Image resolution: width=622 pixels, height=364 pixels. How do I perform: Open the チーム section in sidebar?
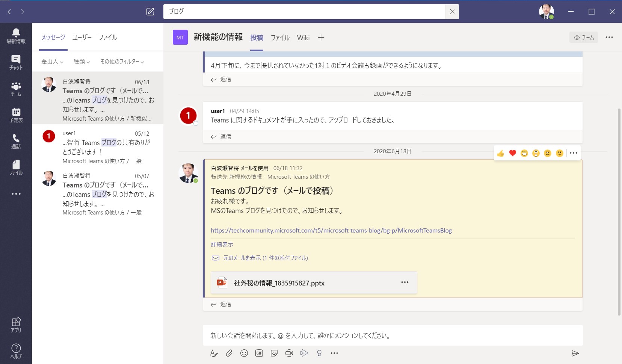point(16,89)
